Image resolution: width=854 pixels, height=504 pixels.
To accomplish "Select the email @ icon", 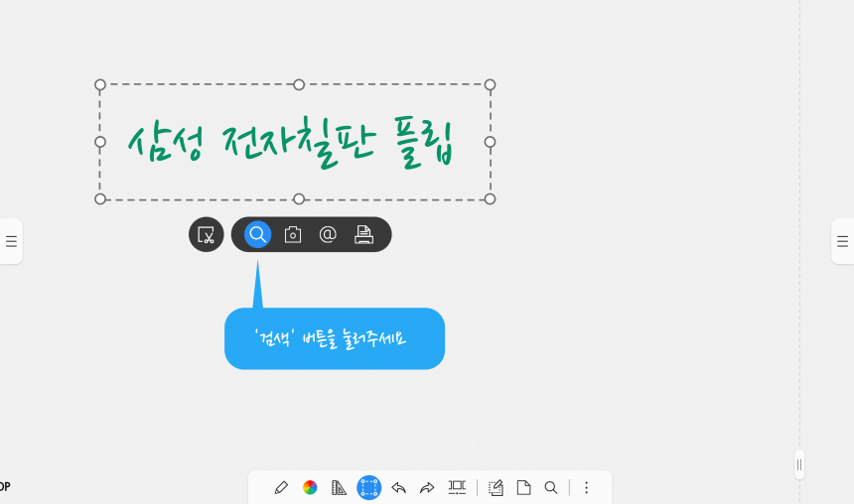I will click(328, 234).
